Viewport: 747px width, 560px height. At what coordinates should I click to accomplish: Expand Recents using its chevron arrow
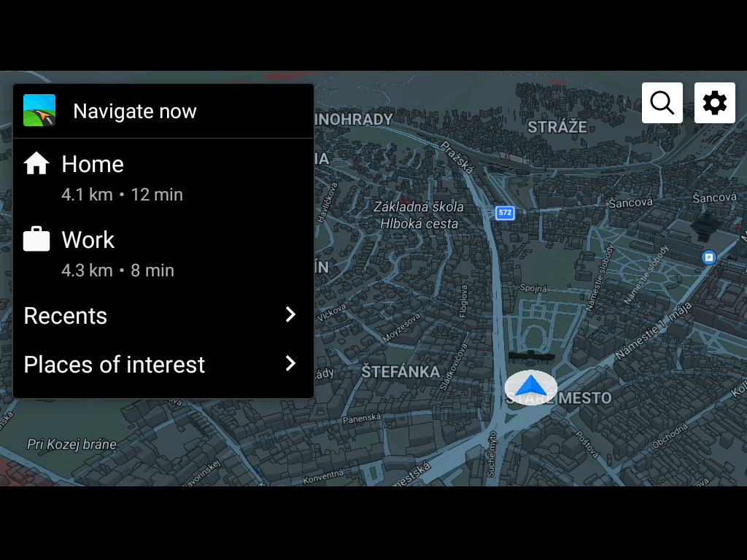point(290,314)
